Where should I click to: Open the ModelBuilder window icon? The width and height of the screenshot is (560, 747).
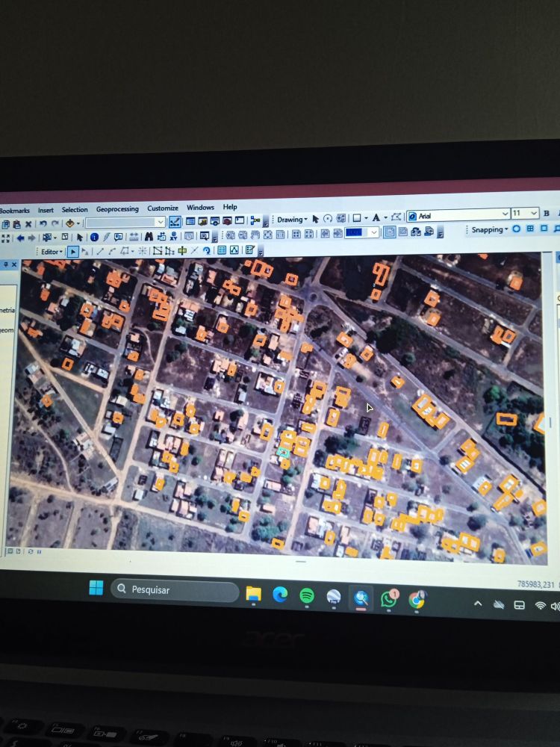point(255,220)
